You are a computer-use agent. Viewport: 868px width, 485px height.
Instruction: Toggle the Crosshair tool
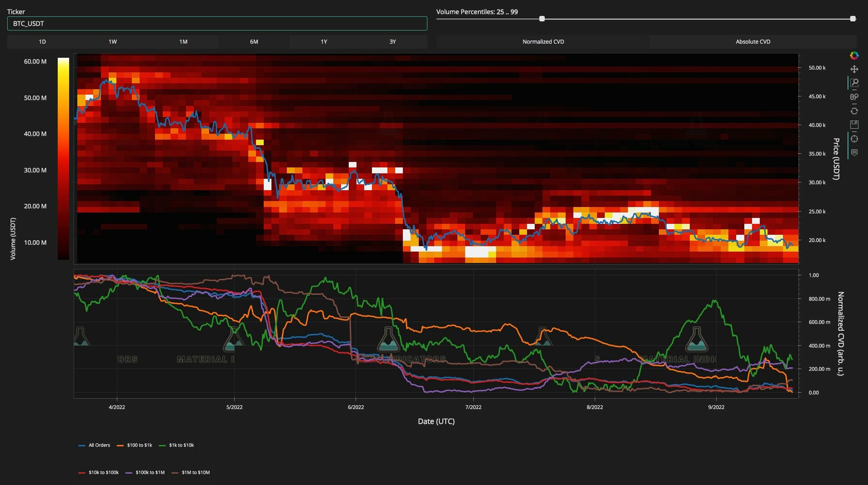tap(854, 139)
